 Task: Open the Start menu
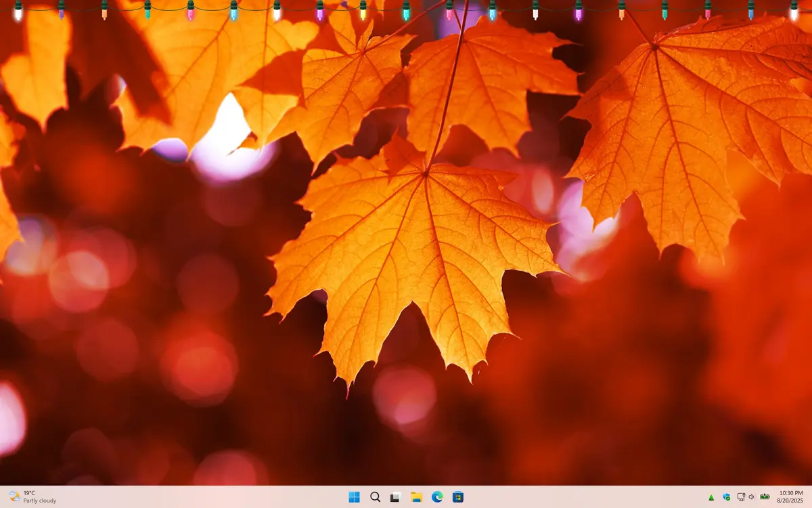[x=354, y=496]
